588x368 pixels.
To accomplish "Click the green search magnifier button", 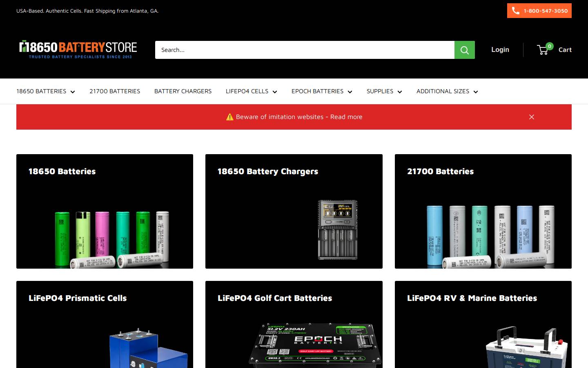I will pyautogui.click(x=464, y=50).
